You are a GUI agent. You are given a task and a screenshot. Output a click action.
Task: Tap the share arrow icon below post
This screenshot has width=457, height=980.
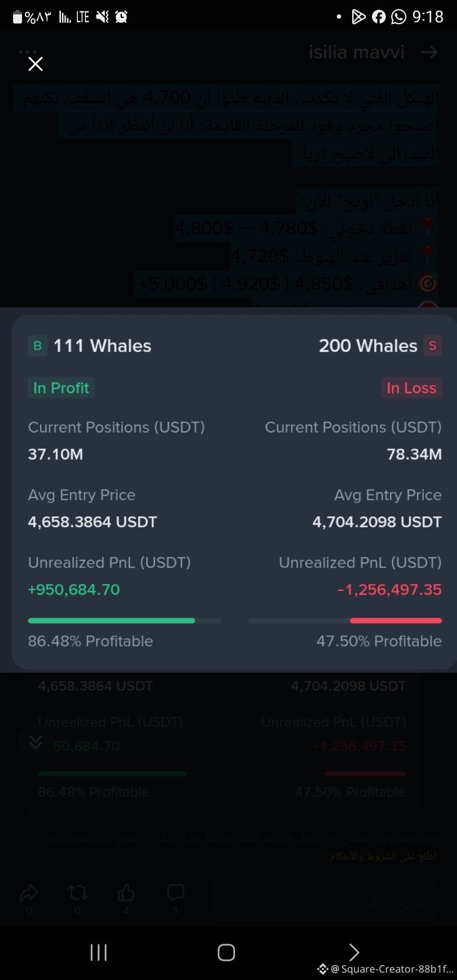click(29, 893)
